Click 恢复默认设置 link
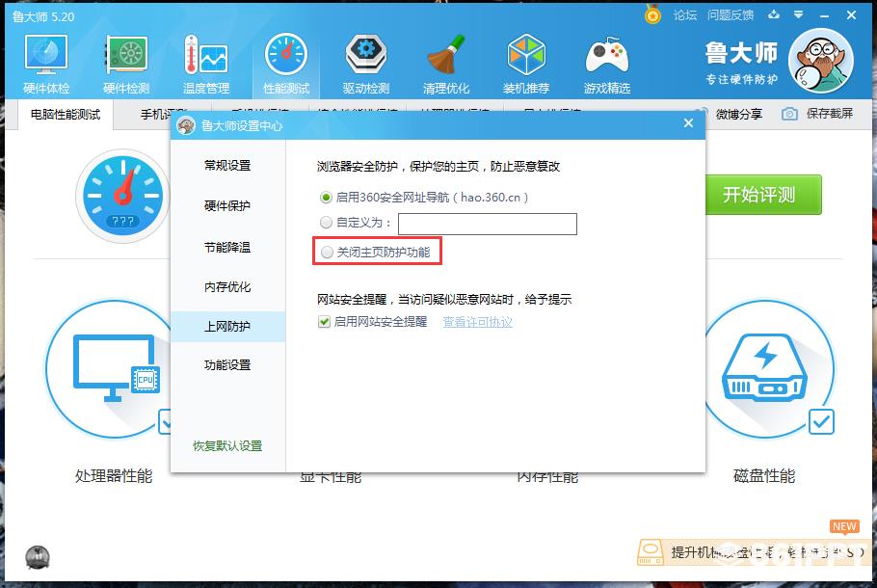Screen dimensions: 877x588 227,446
